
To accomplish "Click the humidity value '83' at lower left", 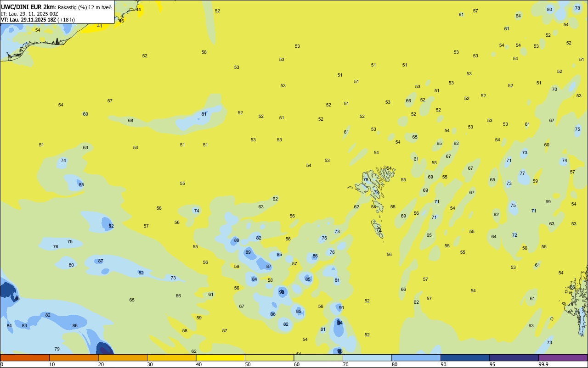I will (x=24, y=326).
